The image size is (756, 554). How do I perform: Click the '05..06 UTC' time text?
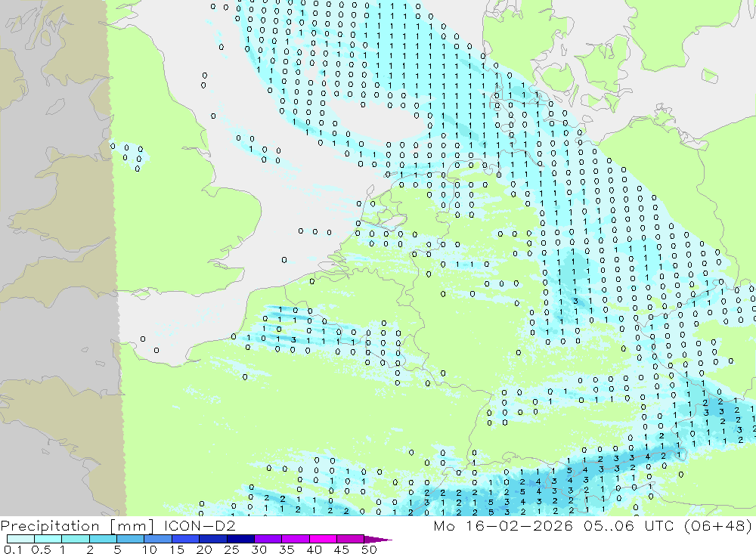[628, 525]
